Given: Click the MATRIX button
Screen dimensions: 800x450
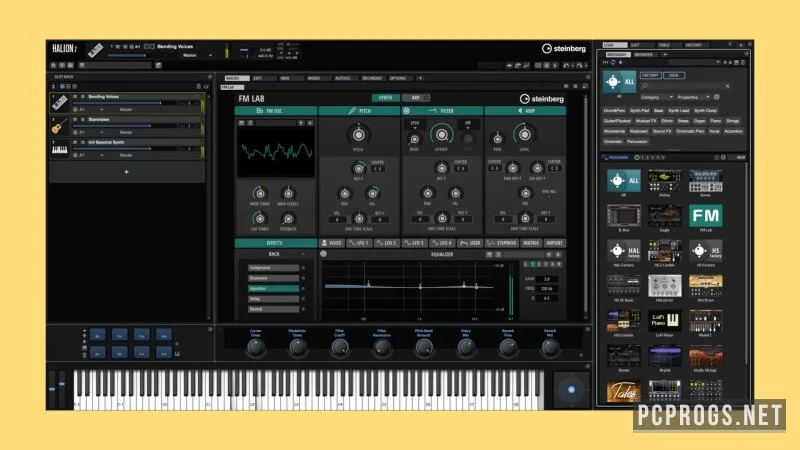Looking at the screenshot, I should click(531, 243).
